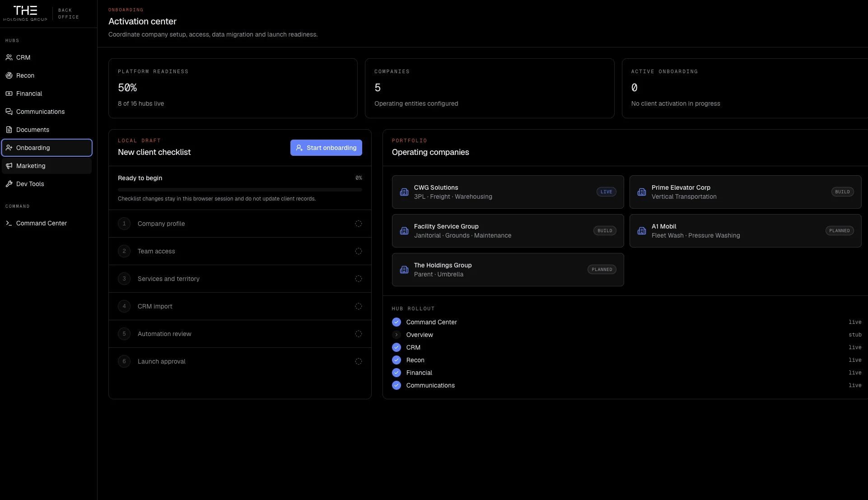This screenshot has height=500, width=868.
Task: Click checkmark icon beside Communications rollout row
Action: [397, 385]
